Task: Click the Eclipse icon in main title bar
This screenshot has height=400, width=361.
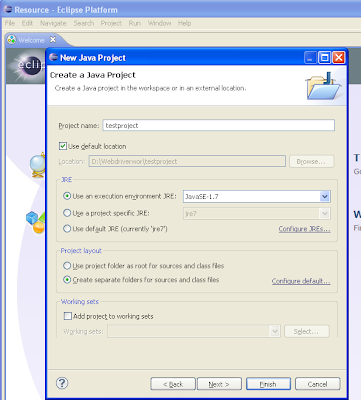Action: [8, 9]
